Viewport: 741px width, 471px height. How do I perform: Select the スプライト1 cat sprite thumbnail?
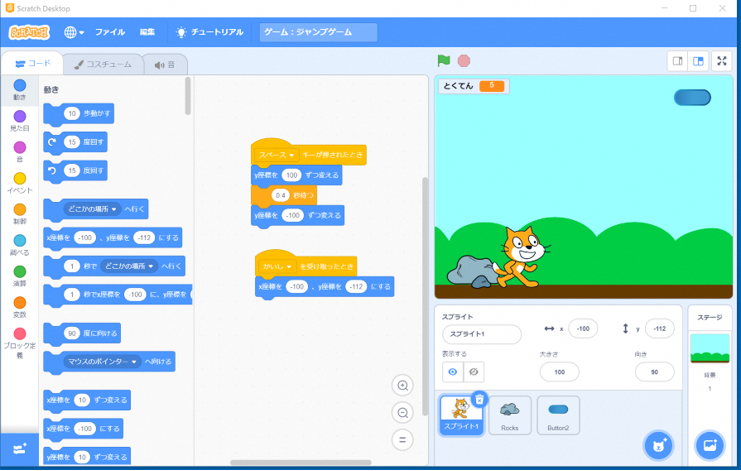pos(461,415)
